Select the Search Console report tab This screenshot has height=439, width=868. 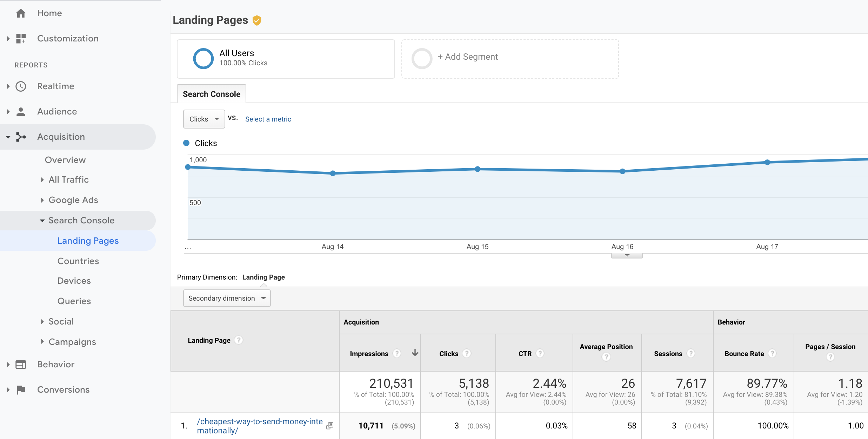(x=212, y=94)
